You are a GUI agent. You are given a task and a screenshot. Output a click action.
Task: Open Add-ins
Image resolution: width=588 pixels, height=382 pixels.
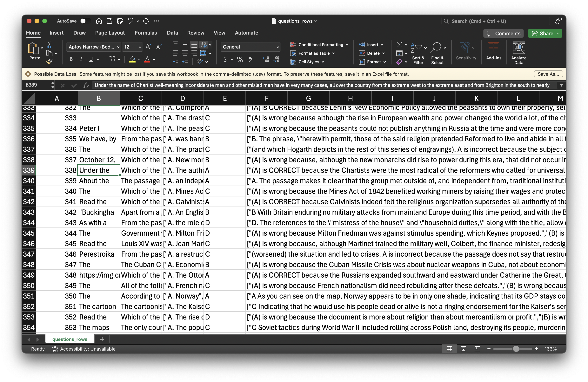[x=493, y=51]
